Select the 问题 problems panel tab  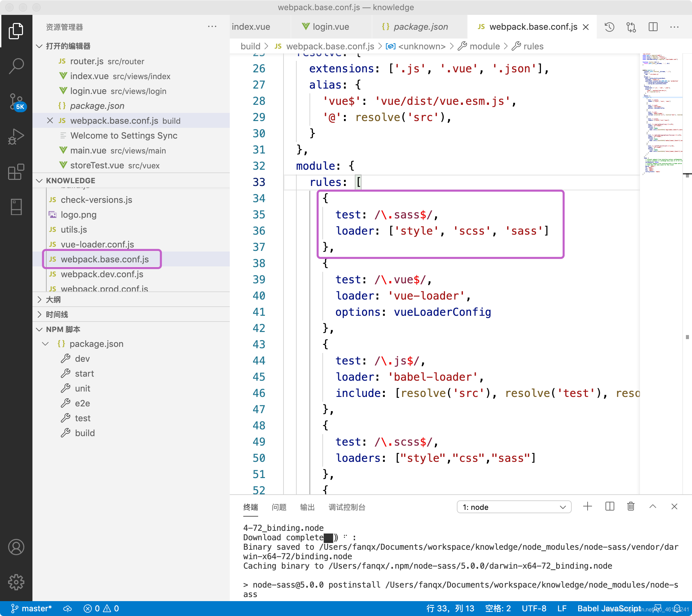(279, 507)
